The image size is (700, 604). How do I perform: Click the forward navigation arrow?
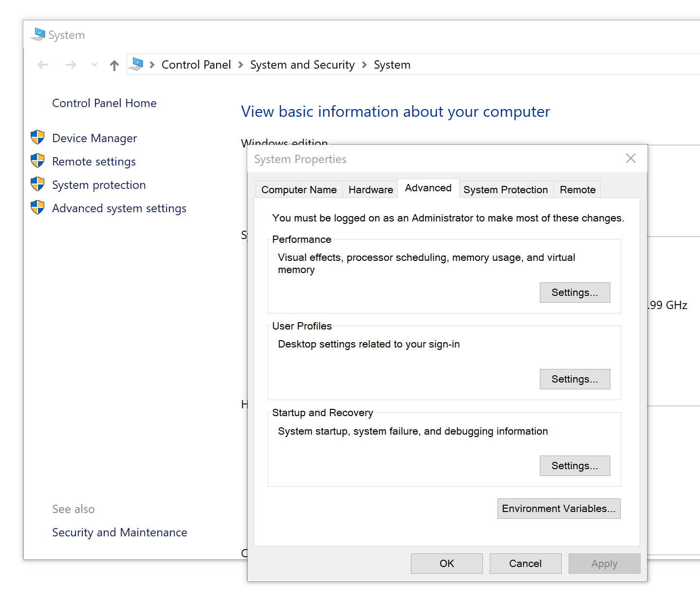pos(71,64)
